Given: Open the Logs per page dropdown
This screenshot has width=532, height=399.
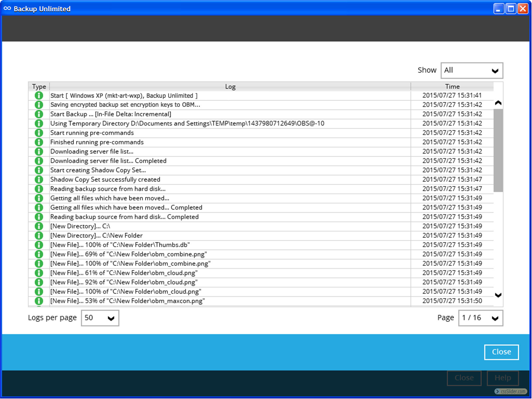Looking at the screenshot, I should coord(100,318).
